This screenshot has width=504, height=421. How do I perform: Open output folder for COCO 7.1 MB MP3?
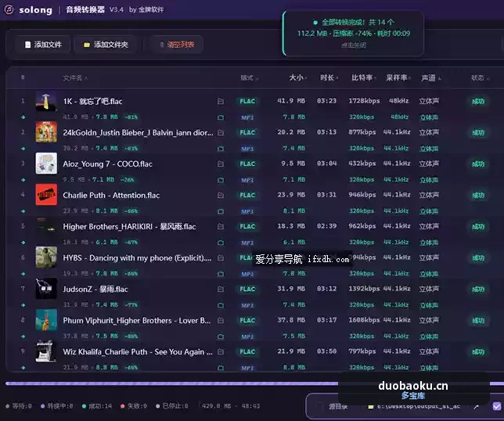(221, 180)
